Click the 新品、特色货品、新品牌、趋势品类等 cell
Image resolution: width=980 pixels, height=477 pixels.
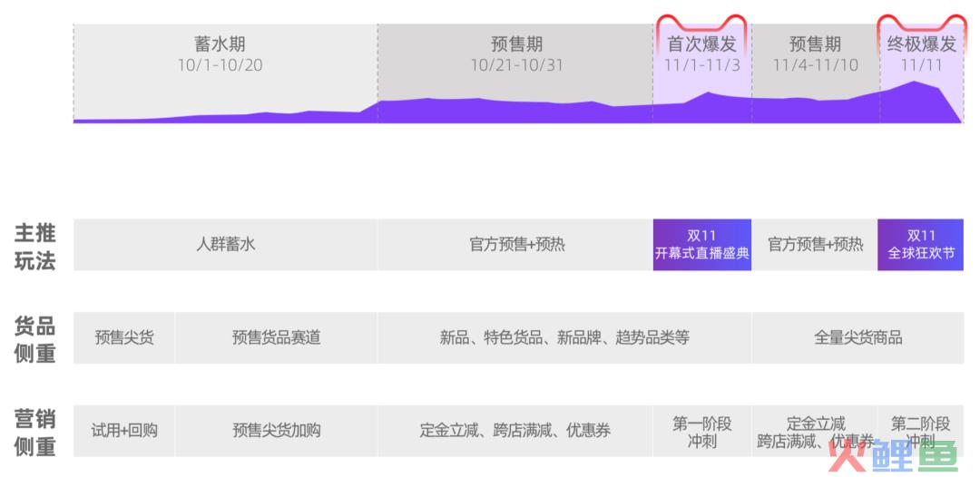(x=565, y=337)
